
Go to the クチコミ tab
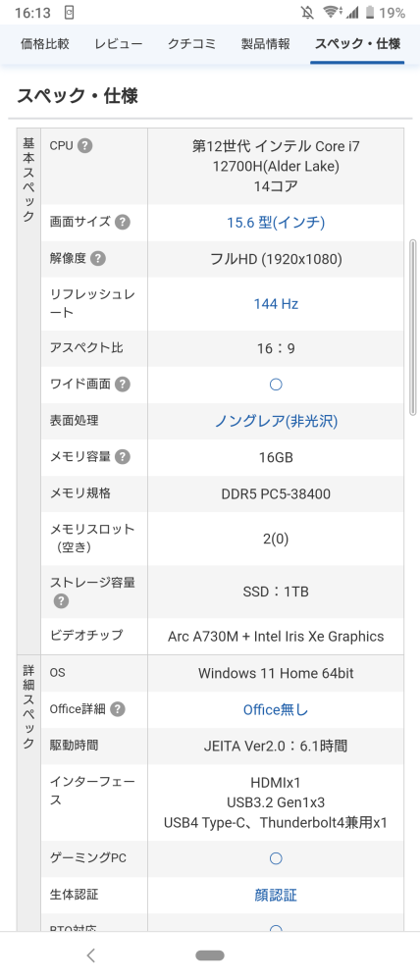pyautogui.click(x=192, y=44)
